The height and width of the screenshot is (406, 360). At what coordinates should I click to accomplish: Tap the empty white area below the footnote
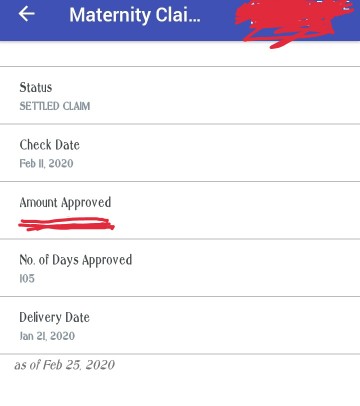tap(180, 390)
